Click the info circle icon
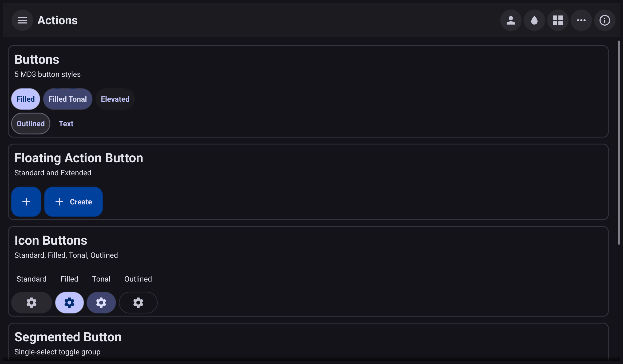 (605, 20)
